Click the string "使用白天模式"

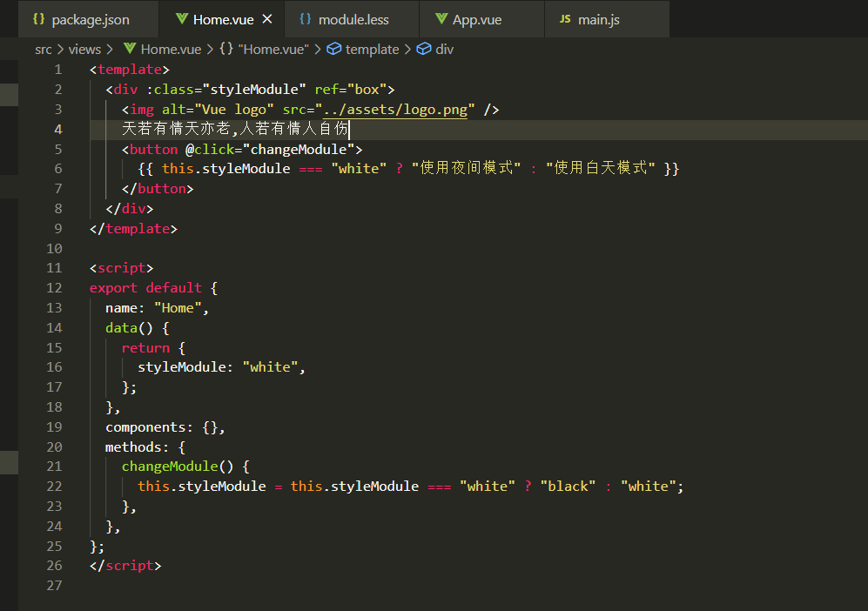coord(601,168)
